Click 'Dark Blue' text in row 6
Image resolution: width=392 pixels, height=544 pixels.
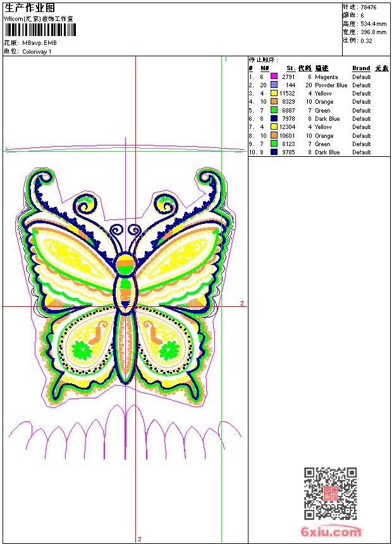[x=327, y=119]
